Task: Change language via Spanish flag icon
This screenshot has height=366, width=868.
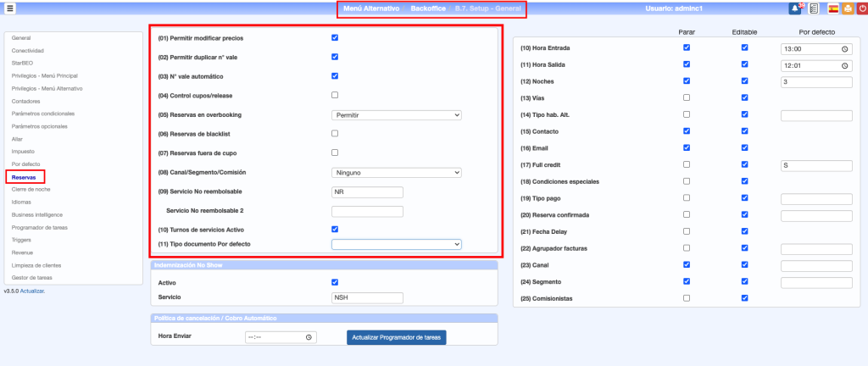Action: [x=833, y=8]
